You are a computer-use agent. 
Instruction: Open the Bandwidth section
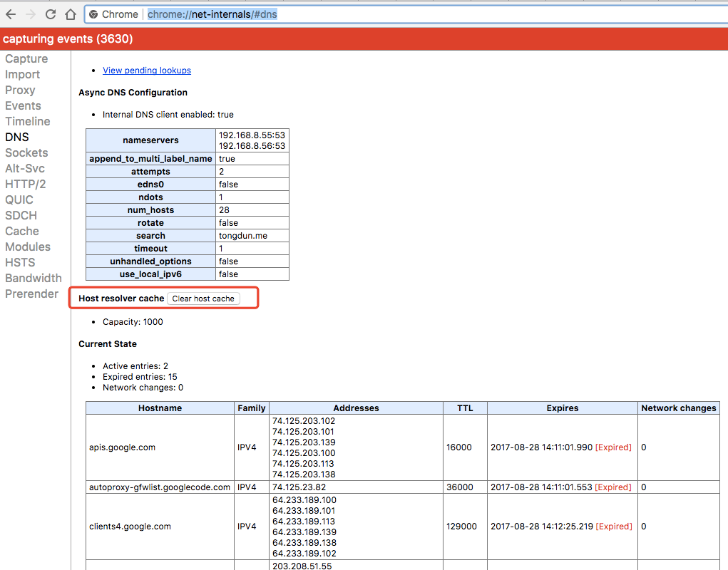pyautogui.click(x=34, y=279)
